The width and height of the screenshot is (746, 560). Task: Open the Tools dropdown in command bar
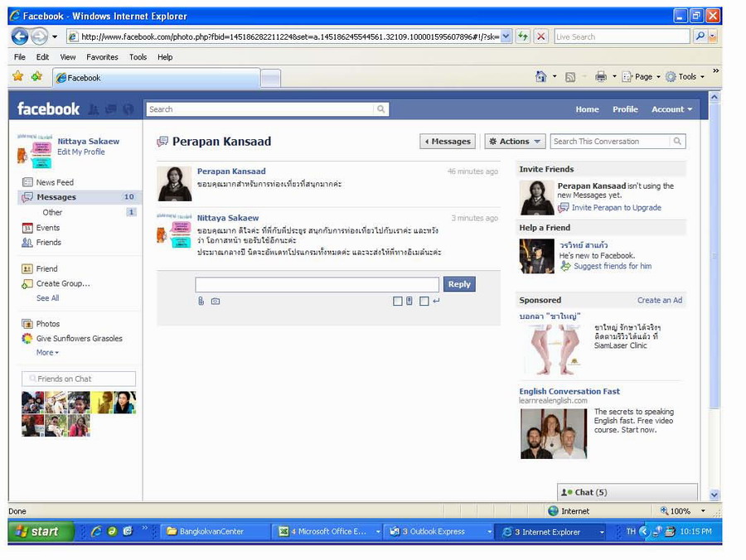click(685, 76)
